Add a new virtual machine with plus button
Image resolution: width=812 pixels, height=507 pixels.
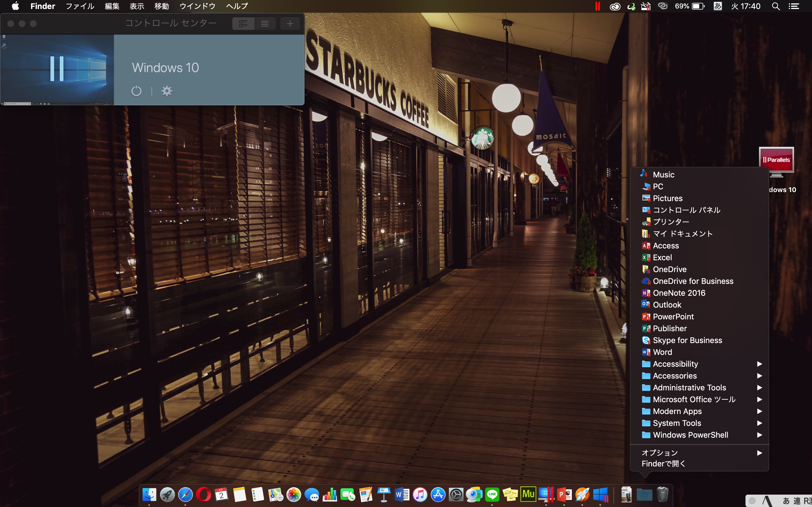290,23
